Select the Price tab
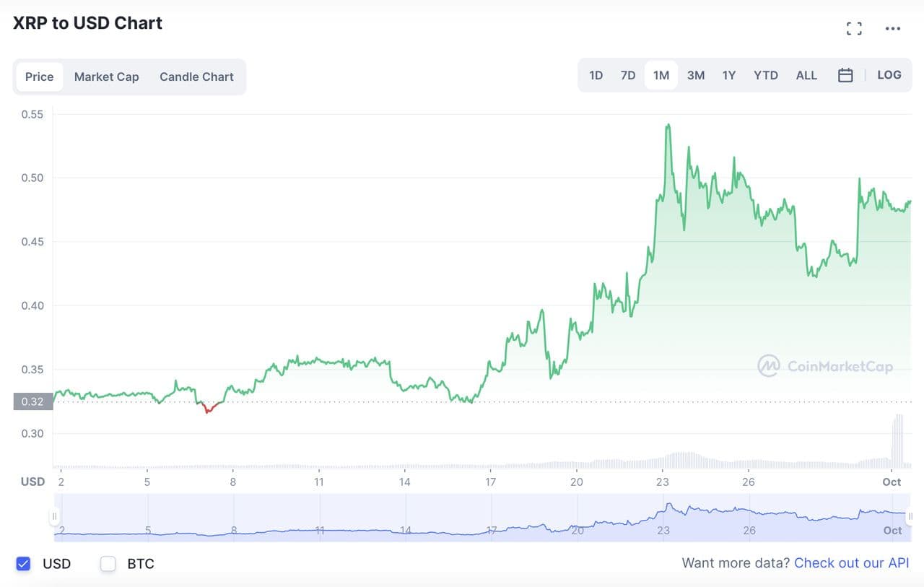The image size is (924, 587). pos(39,77)
